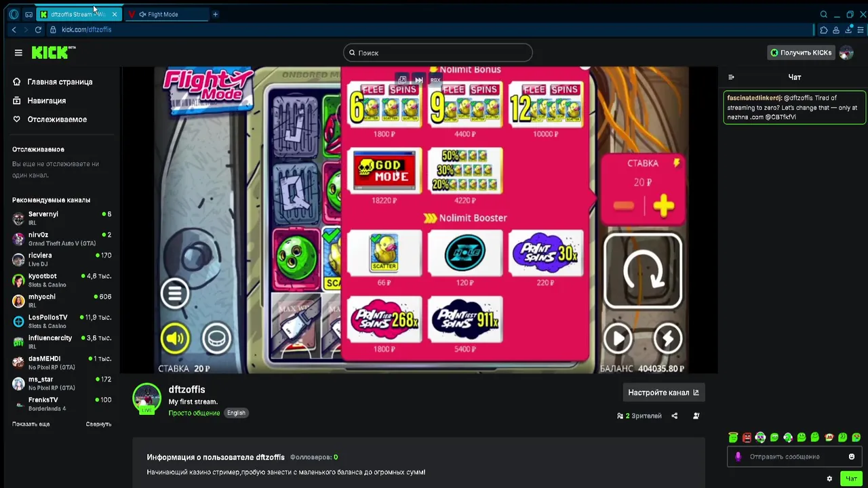
Task: Close the dftzoffis Stream tab
Action: coord(114,14)
